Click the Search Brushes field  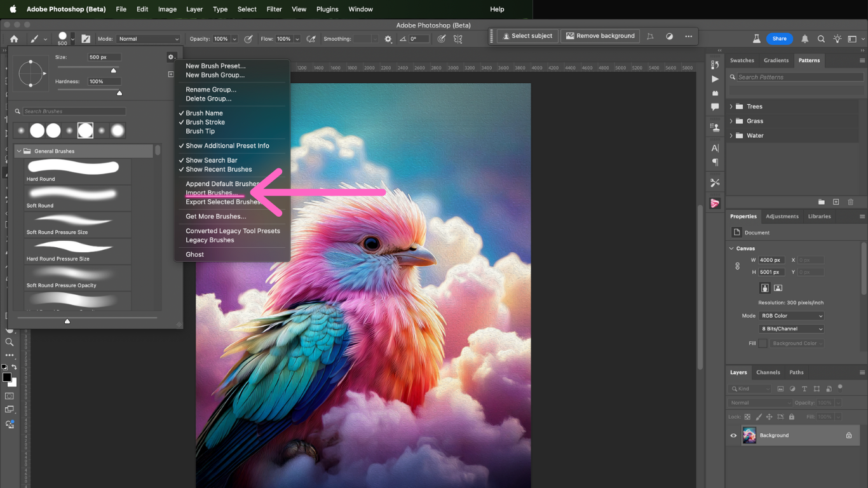[74, 111]
